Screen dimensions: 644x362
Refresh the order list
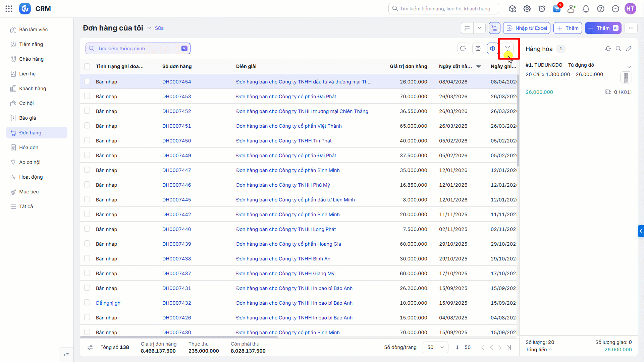(463, 49)
